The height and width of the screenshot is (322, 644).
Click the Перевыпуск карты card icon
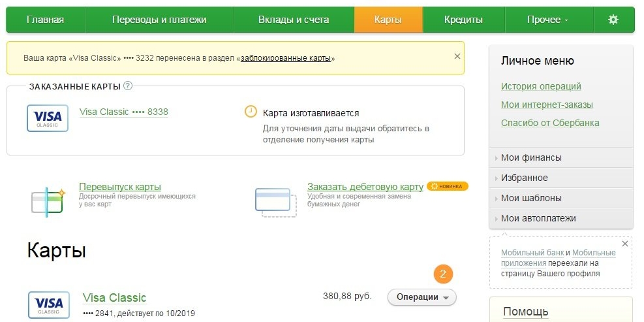pyautogui.click(x=48, y=201)
